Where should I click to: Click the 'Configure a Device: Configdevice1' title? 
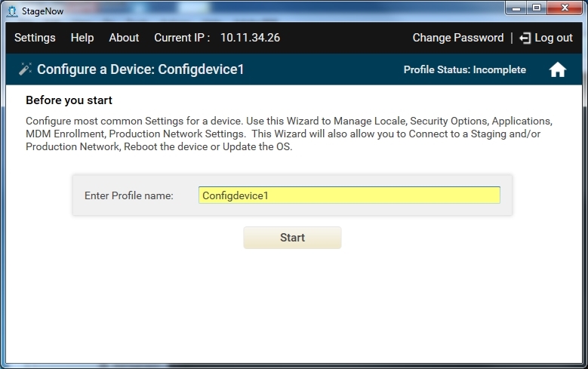[x=140, y=70]
